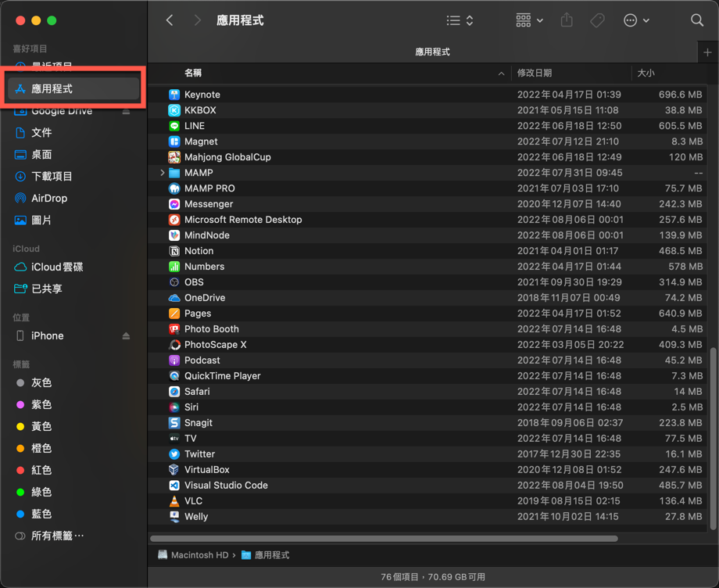Select the Visual Studio Code icon

point(173,486)
